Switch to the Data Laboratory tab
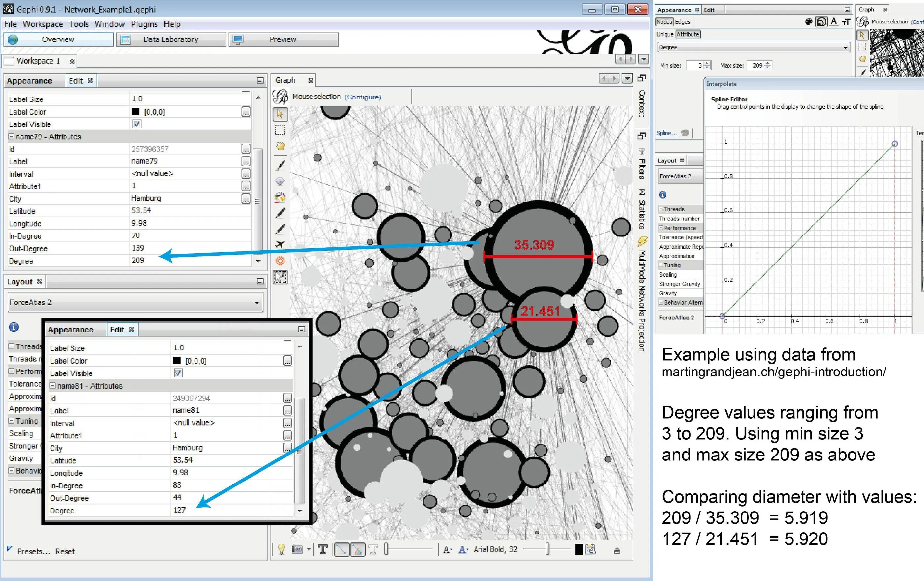This screenshot has width=924, height=581. (170, 40)
